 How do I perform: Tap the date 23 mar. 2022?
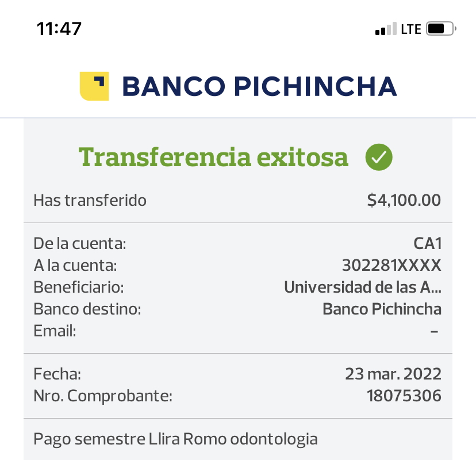[x=393, y=374]
